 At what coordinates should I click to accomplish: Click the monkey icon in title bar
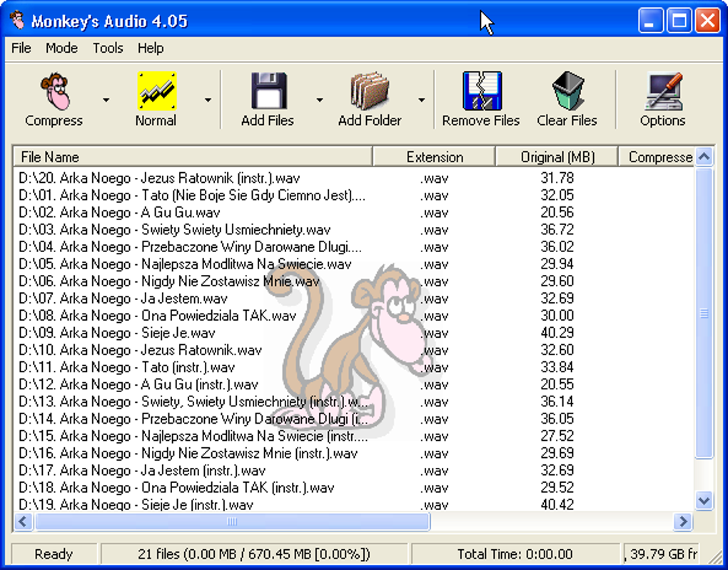[x=16, y=20]
